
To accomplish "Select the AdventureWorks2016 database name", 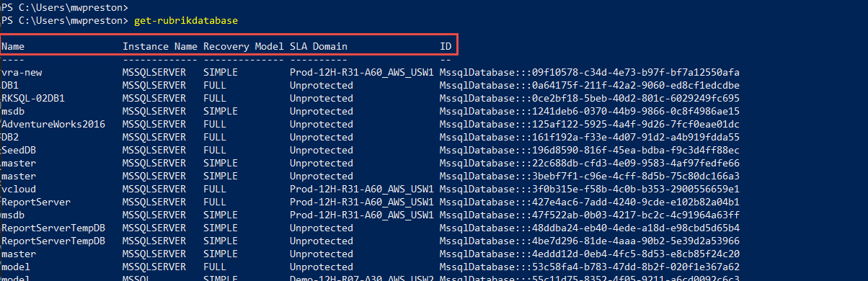I will 53,124.
